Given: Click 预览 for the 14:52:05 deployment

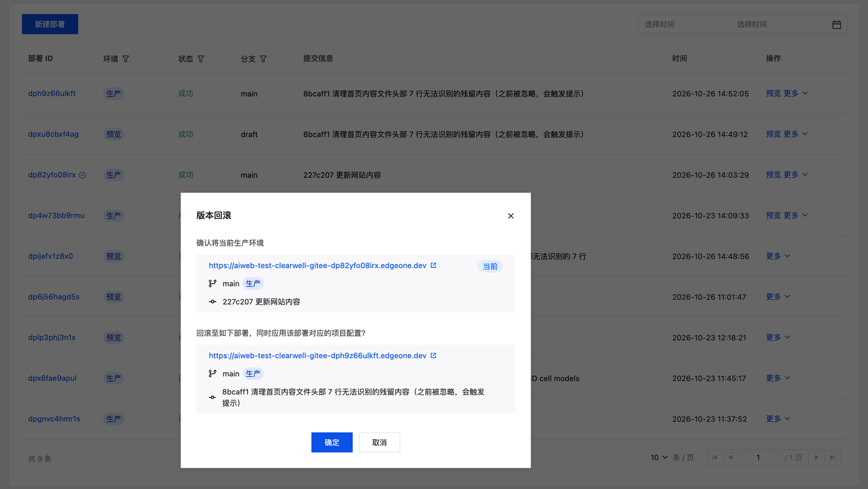Looking at the screenshot, I should coord(773,94).
